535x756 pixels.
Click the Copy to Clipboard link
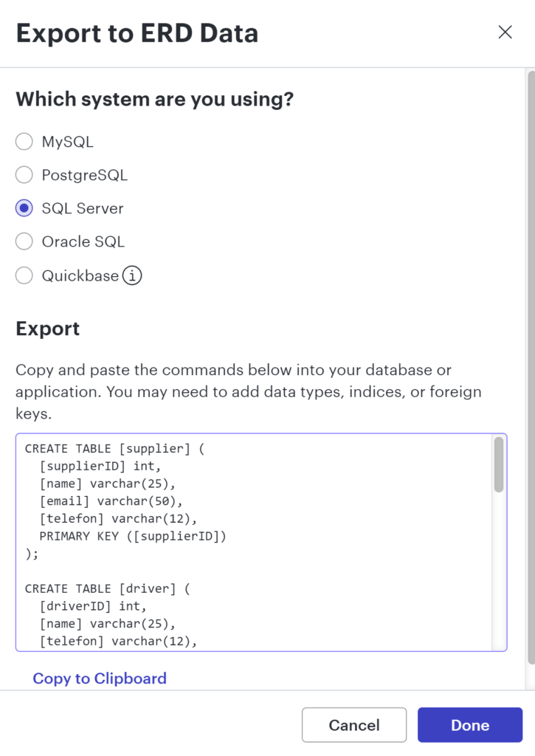point(100,678)
